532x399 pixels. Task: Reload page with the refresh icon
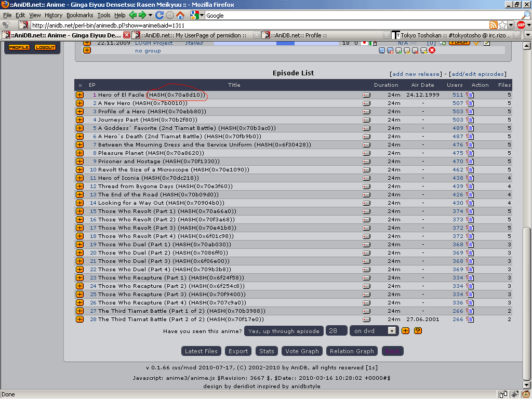coord(159,16)
